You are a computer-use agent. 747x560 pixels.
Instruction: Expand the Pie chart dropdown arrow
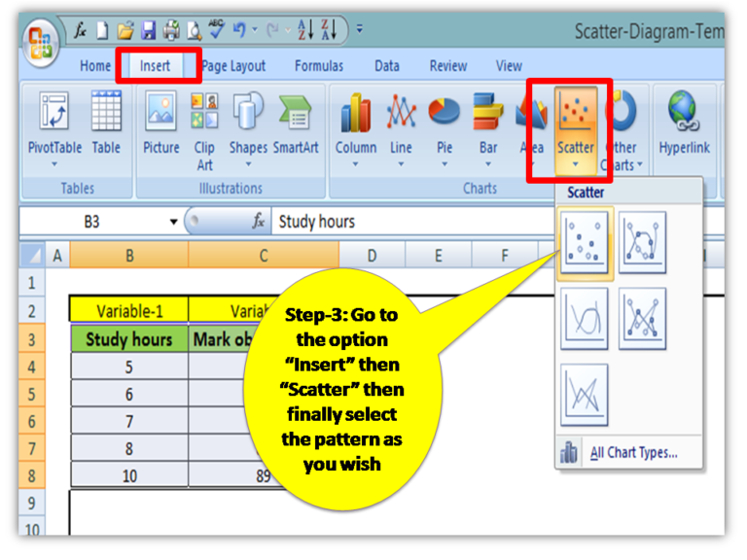tap(444, 164)
